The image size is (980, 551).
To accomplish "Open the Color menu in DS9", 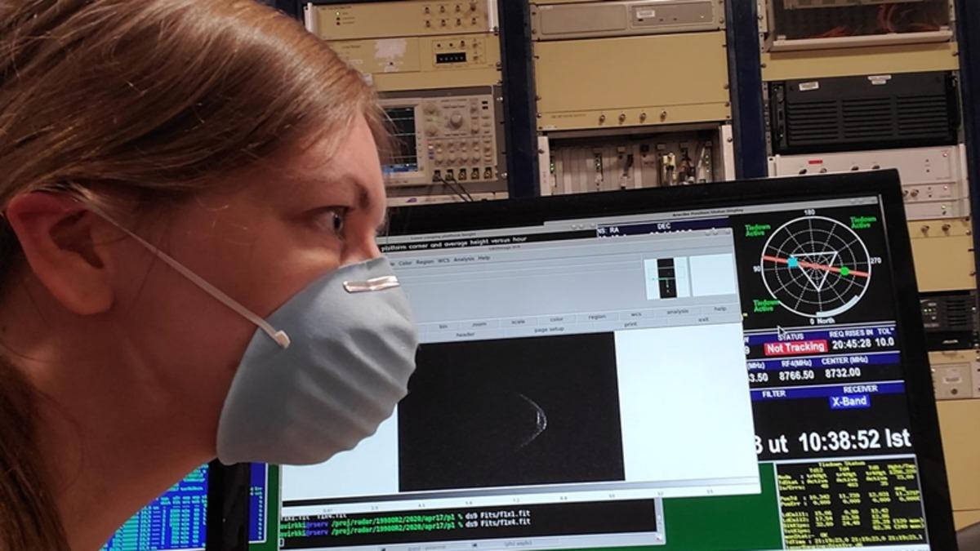I will pyautogui.click(x=405, y=263).
